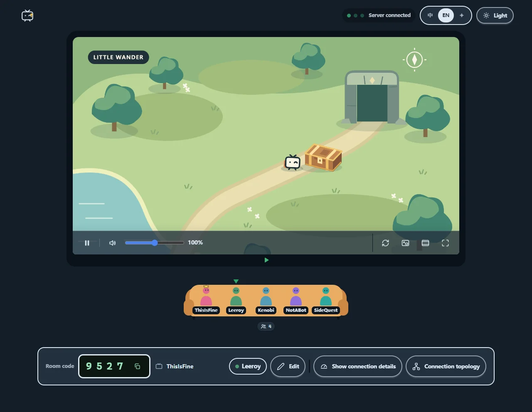Switch language to Chinese (中)
The image size is (532, 412).
[x=430, y=15]
